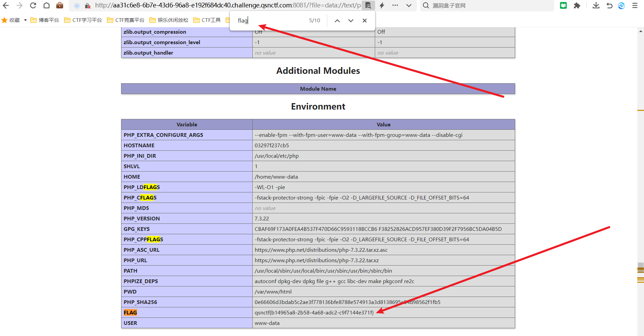Open the downloads icon

tap(596, 5)
